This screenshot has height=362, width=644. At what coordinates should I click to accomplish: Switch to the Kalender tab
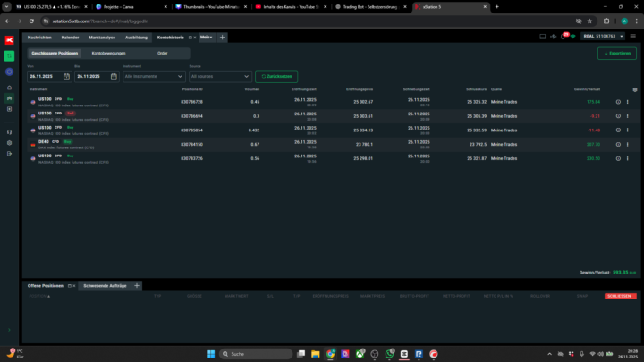click(70, 38)
